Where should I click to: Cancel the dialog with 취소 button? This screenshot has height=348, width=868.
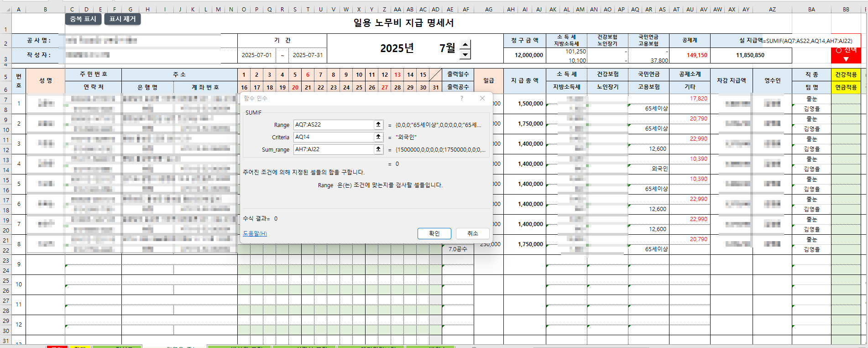(x=472, y=233)
